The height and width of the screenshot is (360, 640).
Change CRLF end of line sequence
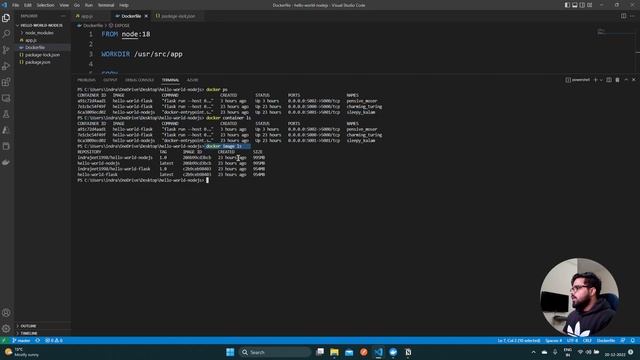point(587,340)
